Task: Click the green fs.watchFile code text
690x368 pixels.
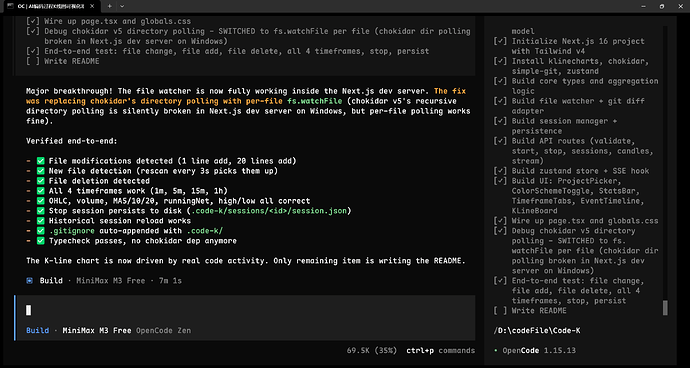Action: click(x=314, y=101)
